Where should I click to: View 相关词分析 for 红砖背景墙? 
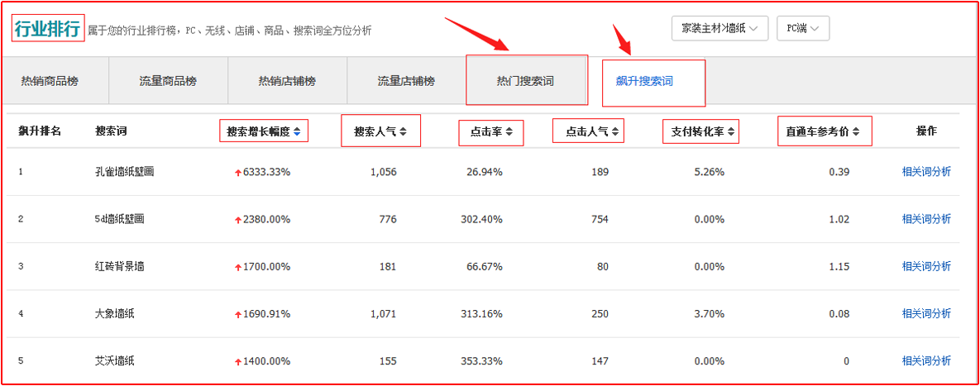(x=926, y=266)
